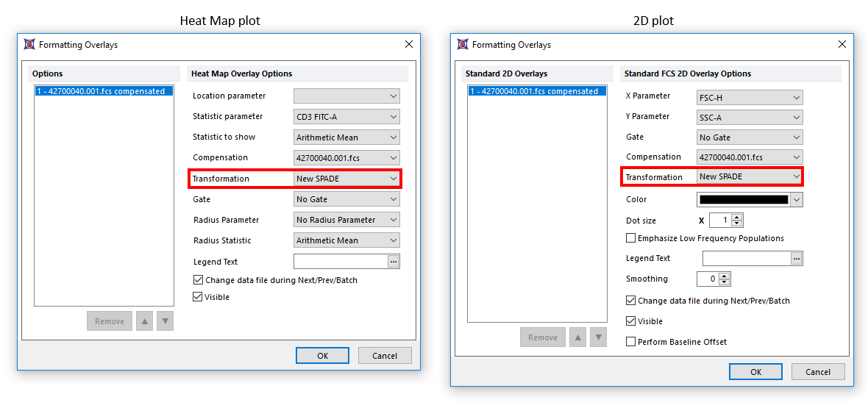The width and height of the screenshot is (868, 408).
Task: Click Cancel in the 2D plot dialog
Action: pos(817,372)
